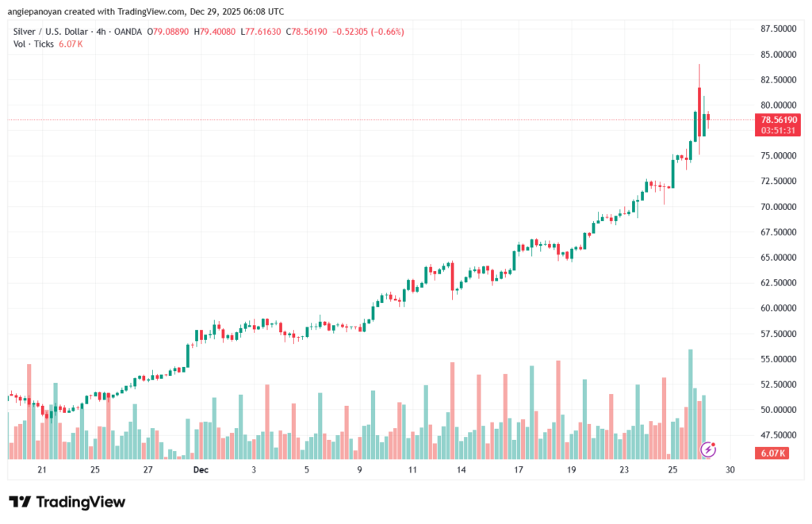The width and height of the screenshot is (812, 524).
Task: Click the 17 date on time axis
Action: click(518, 469)
